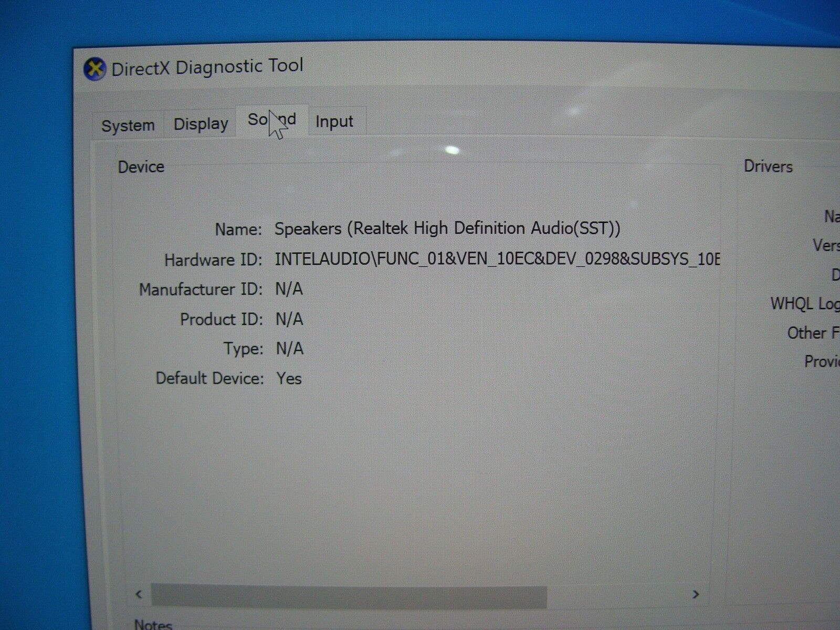Click the horizontal scrollbar thumb in Device box

(x=349, y=595)
